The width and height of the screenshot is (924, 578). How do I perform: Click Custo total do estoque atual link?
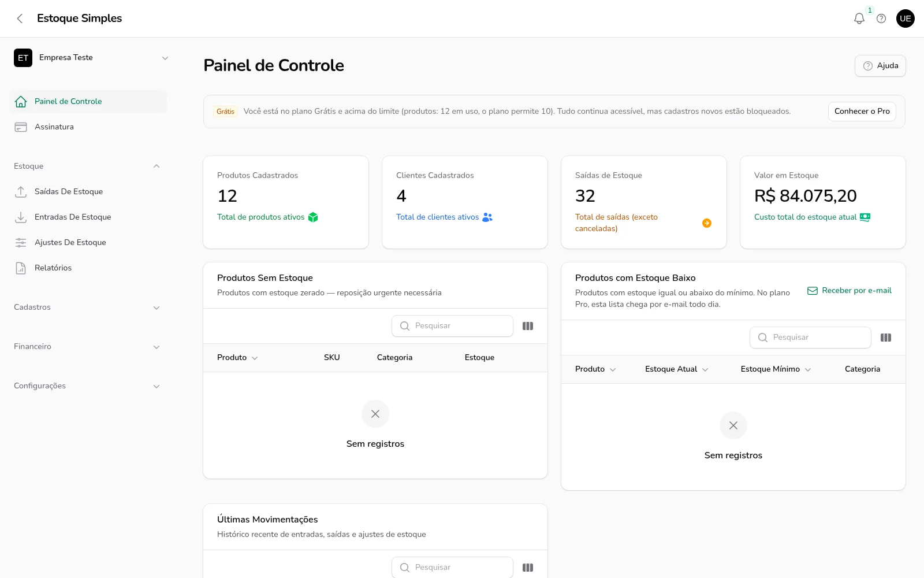point(805,217)
